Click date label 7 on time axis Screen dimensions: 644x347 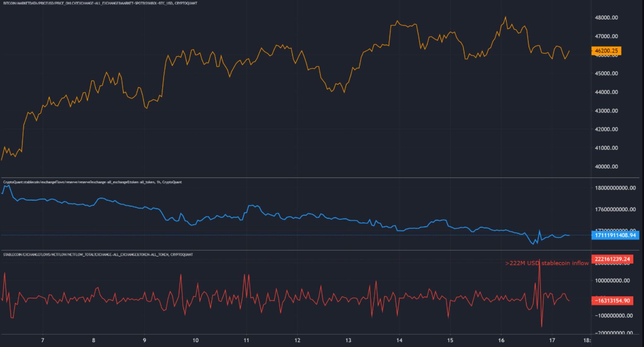tap(43, 340)
